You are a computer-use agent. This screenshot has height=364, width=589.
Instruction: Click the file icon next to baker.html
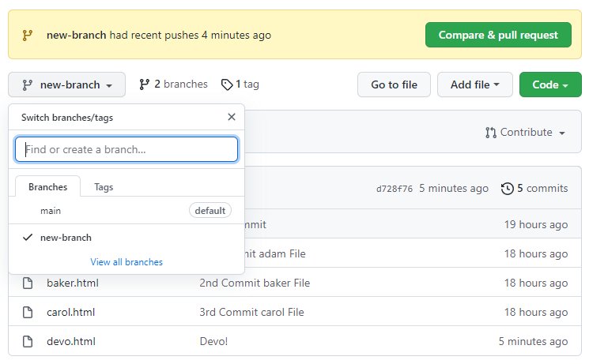[x=28, y=283]
